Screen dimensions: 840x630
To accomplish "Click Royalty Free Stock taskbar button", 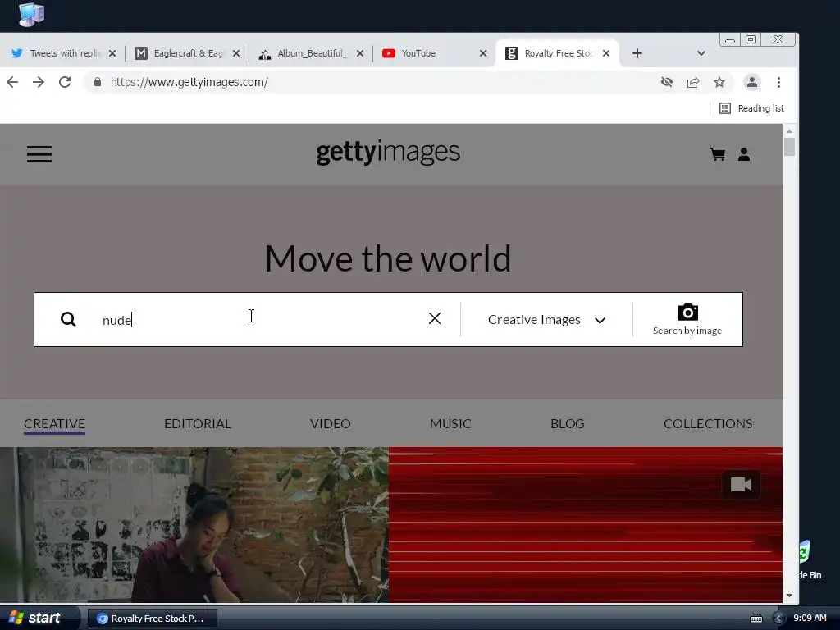I will (152, 619).
